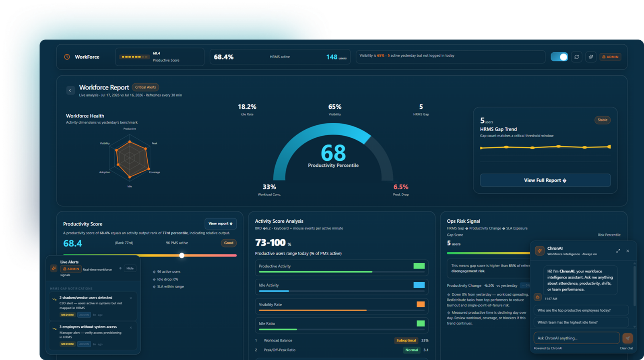Click the 'SLA within range' text

tap(170, 287)
